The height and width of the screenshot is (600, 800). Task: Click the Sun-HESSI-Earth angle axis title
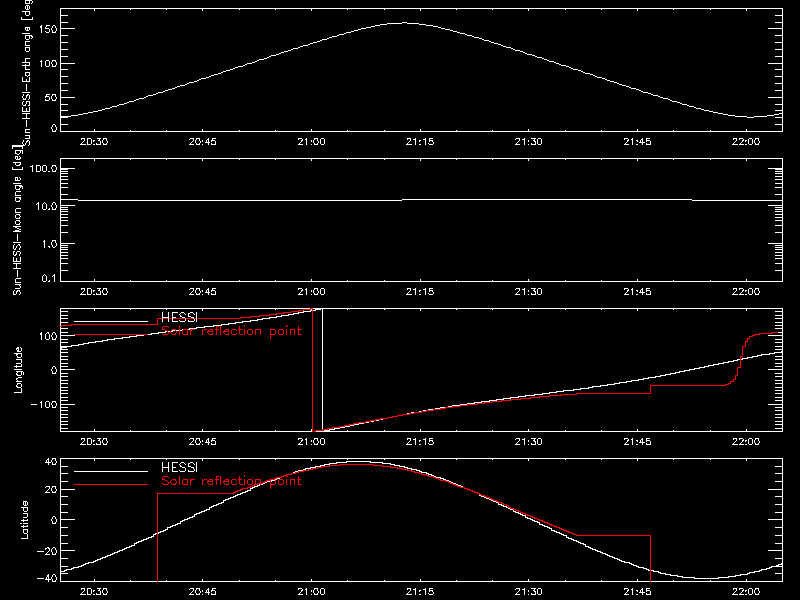click(x=27, y=71)
